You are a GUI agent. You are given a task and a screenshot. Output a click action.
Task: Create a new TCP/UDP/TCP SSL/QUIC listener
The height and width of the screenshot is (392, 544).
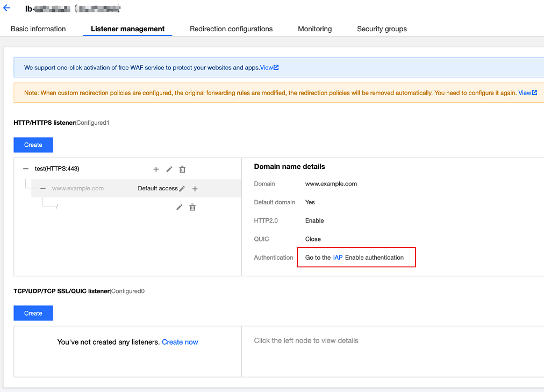click(x=33, y=313)
